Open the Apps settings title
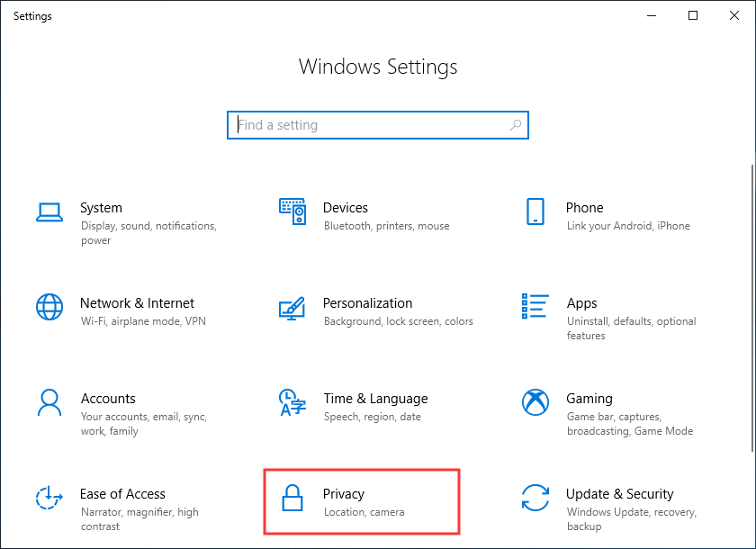This screenshot has width=756, height=549. (582, 303)
